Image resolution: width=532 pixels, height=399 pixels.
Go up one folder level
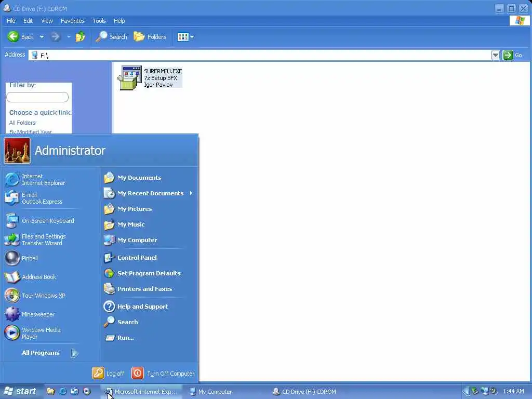coord(81,37)
